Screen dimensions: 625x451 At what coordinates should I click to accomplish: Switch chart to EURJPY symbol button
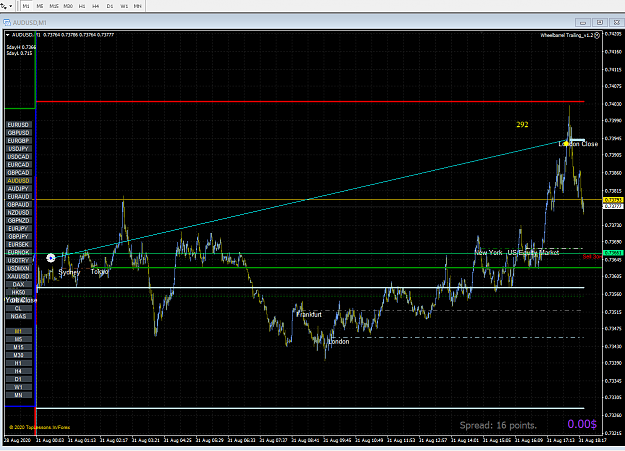[x=18, y=228]
